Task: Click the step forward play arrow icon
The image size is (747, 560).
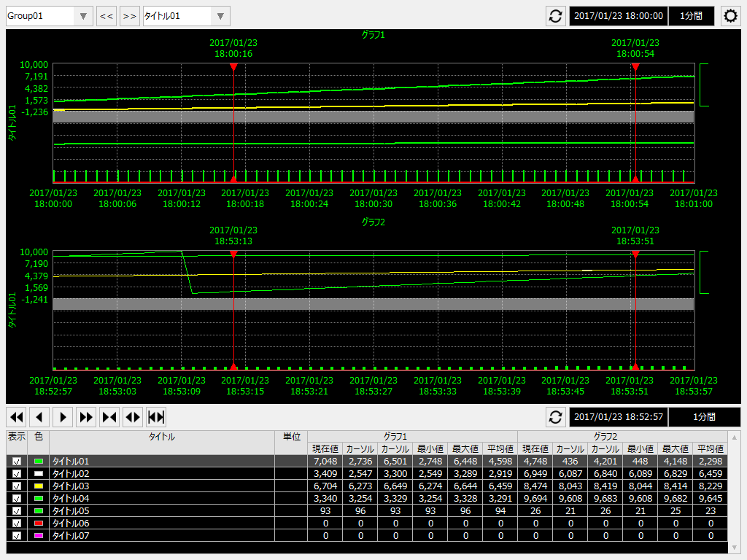Action: tap(63, 417)
